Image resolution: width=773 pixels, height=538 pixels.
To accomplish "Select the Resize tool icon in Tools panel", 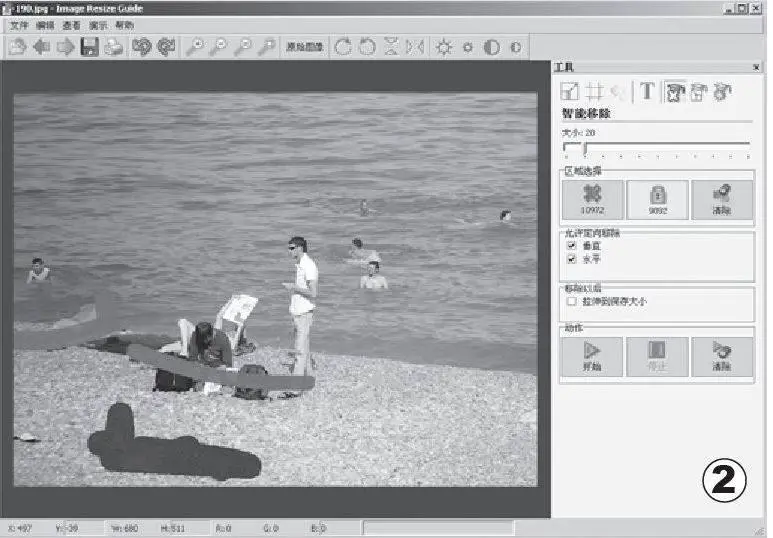I will [x=569, y=92].
